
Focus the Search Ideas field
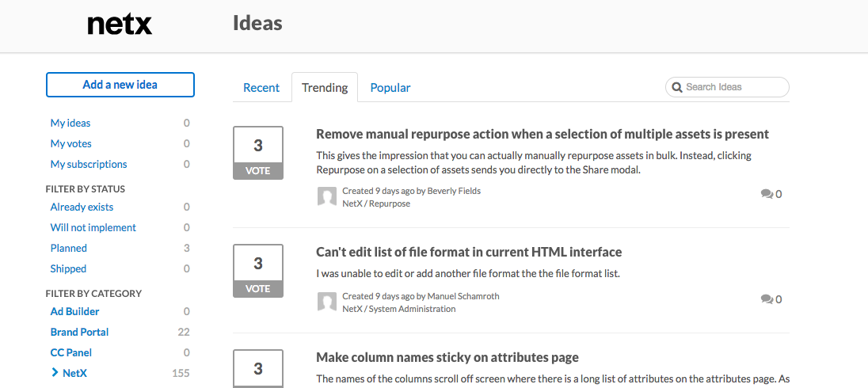point(727,87)
